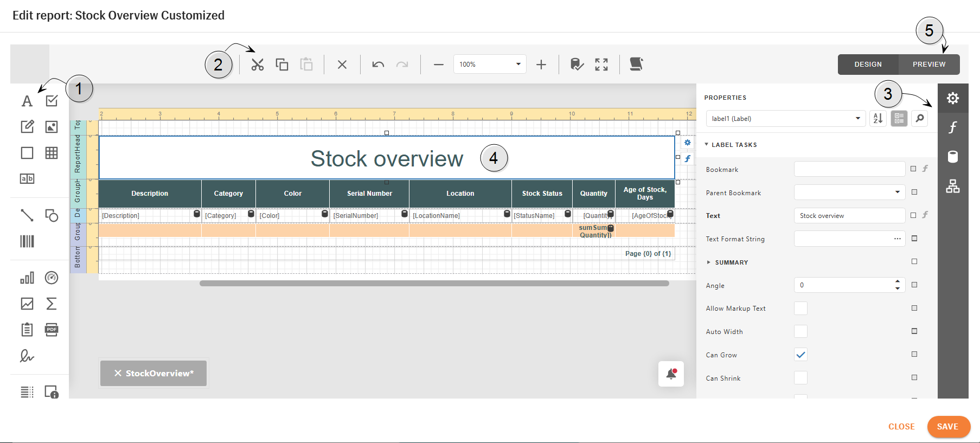Image resolution: width=980 pixels, height=443 pixels.
Task: Click the horizontal scrollbar under the report
Action: tap(434, 283)
